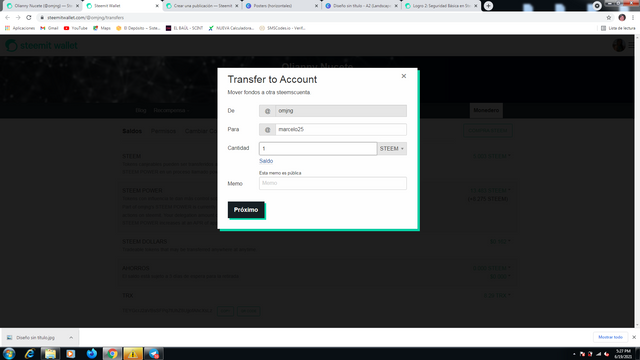Click the De sender field omjng
Screen dimensions: 640x360
pos(341,111)
